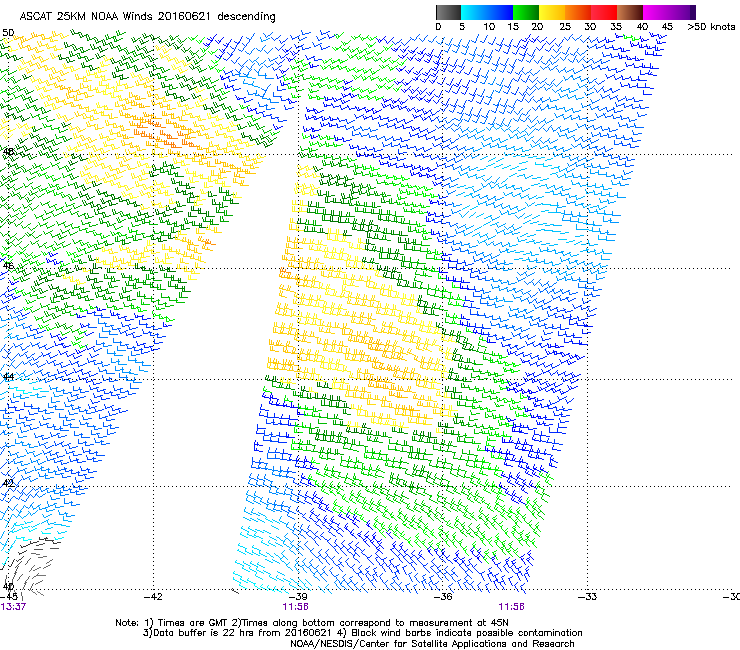The width and height of the screenshot is (740, 650).
Task: Select the '10' label under the color bar
Action: [x=489, y=27]
